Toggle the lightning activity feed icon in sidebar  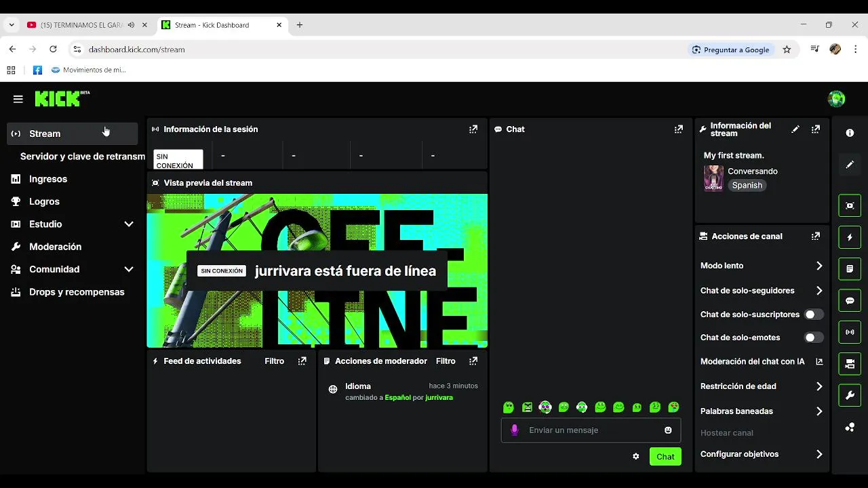pyautogui.click(x=850, y=237)
